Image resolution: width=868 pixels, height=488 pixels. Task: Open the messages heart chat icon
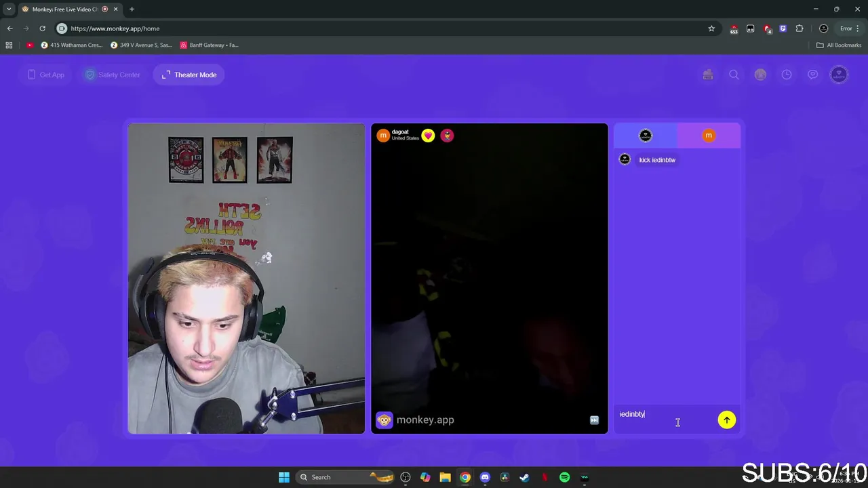[812, 75]
